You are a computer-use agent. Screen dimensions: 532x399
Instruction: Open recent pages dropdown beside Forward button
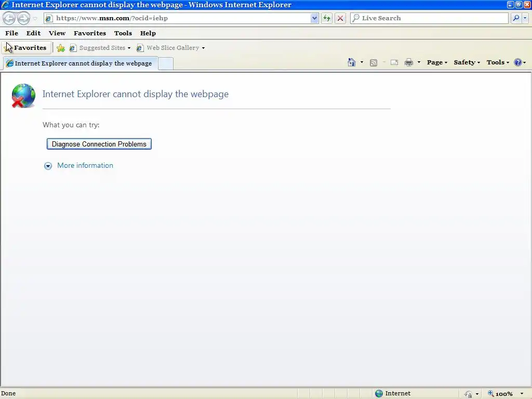(x=35, y=19)
